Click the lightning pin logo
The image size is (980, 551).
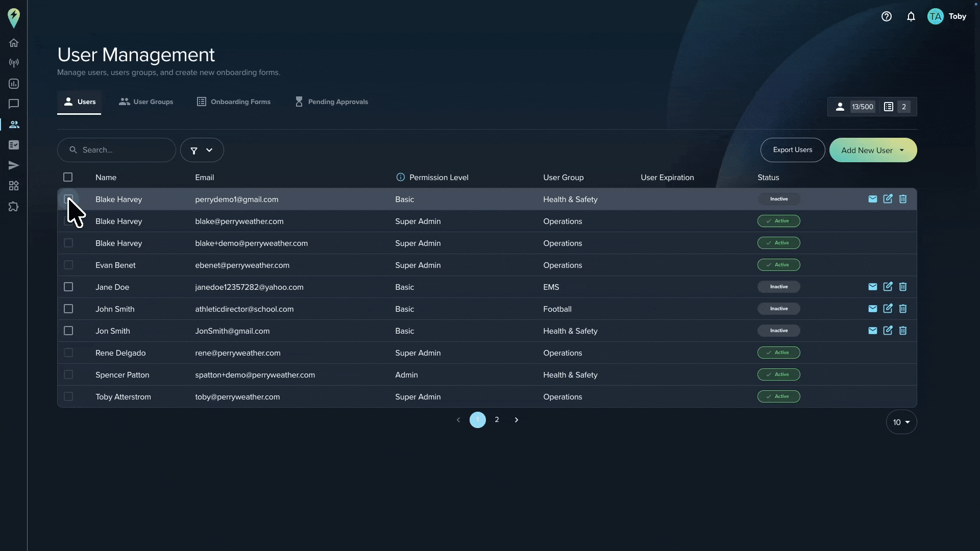pos(14,18)
